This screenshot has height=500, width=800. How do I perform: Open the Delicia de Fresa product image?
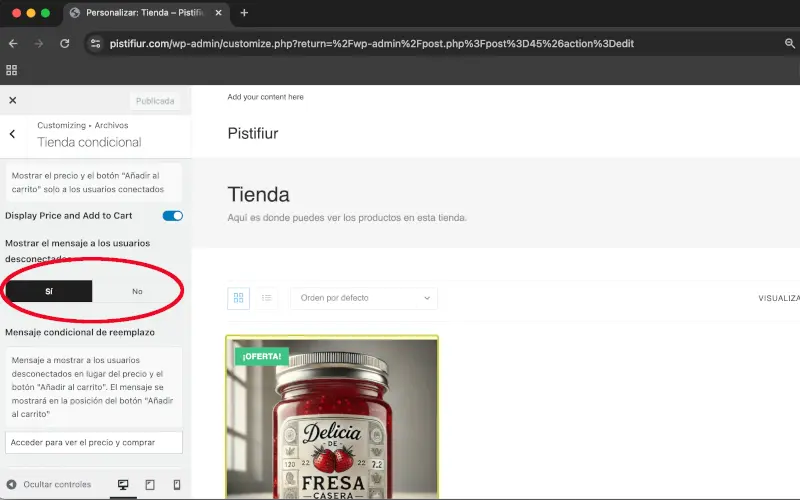tap(332, 418)
